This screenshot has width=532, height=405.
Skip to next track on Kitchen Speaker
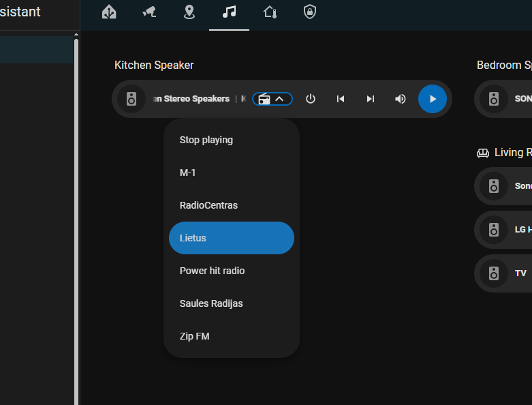tap(370, 99)
